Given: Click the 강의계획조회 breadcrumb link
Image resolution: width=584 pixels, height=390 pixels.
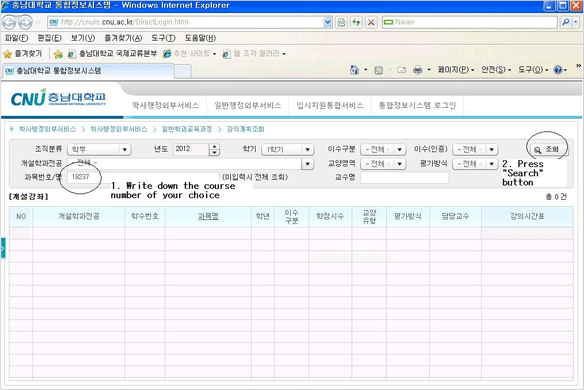Looking at the screenshot, I should pyautogui.click(x=245, y=129).
